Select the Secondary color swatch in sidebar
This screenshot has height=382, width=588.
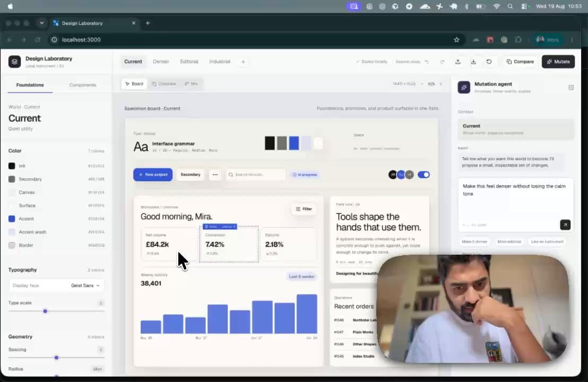pos(12,179)
